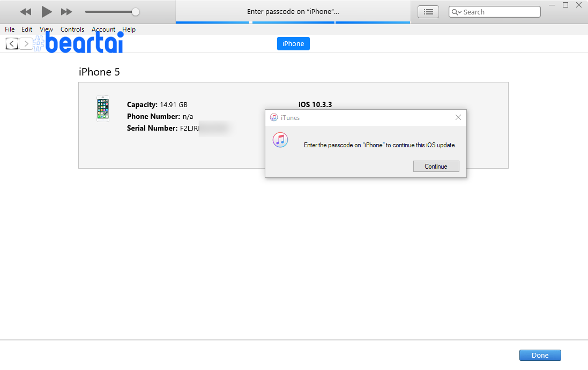Click the Serial Number label
This screenshot has height=370, width=588.
(152, 128)
